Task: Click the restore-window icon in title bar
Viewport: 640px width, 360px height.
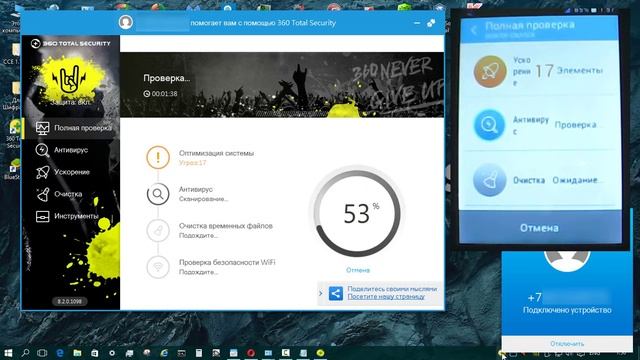Action: pyautogui.click(x=431, y=23)
